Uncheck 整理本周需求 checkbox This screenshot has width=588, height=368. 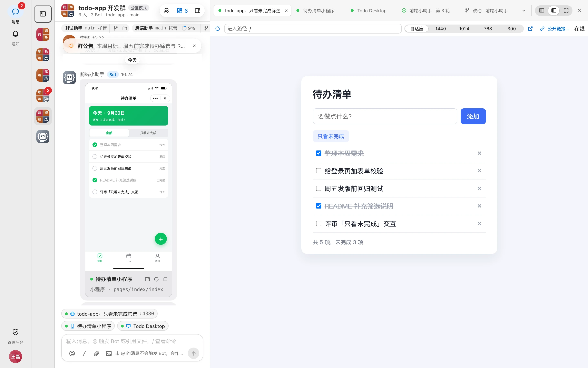pos(318,153)
